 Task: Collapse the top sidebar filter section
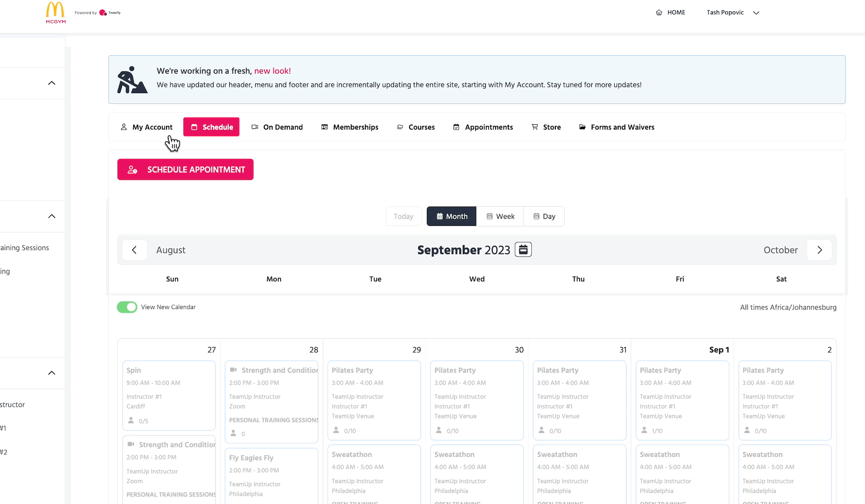point(51,83)
